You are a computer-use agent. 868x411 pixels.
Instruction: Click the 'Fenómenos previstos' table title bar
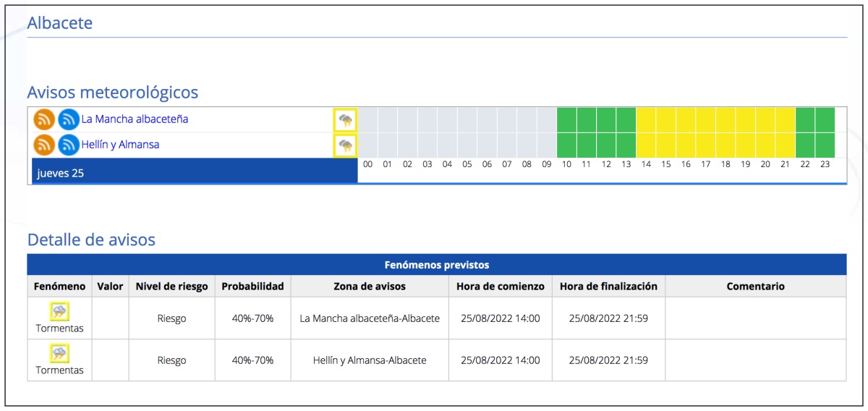point(436,265)
